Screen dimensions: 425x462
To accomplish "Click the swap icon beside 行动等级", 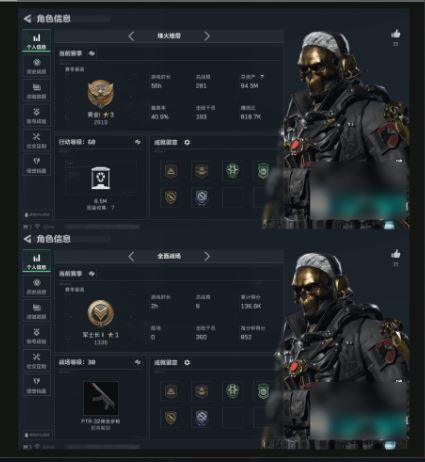I will (137, 142).
